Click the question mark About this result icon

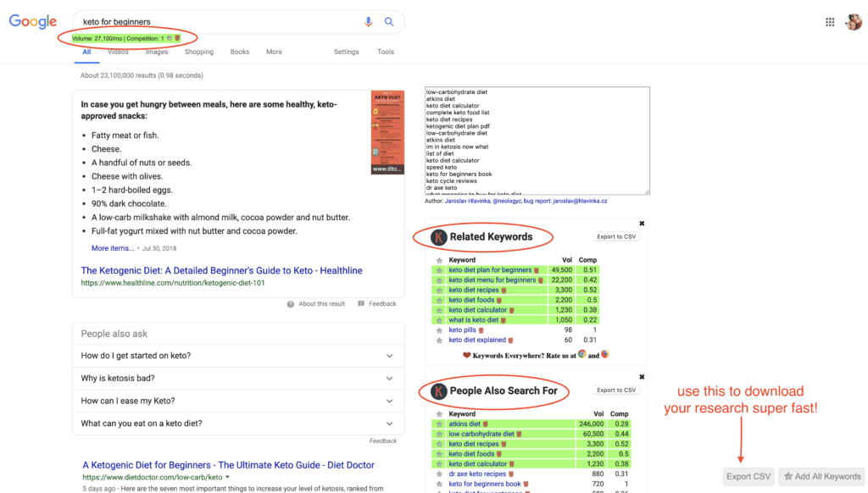coord(291,304)
